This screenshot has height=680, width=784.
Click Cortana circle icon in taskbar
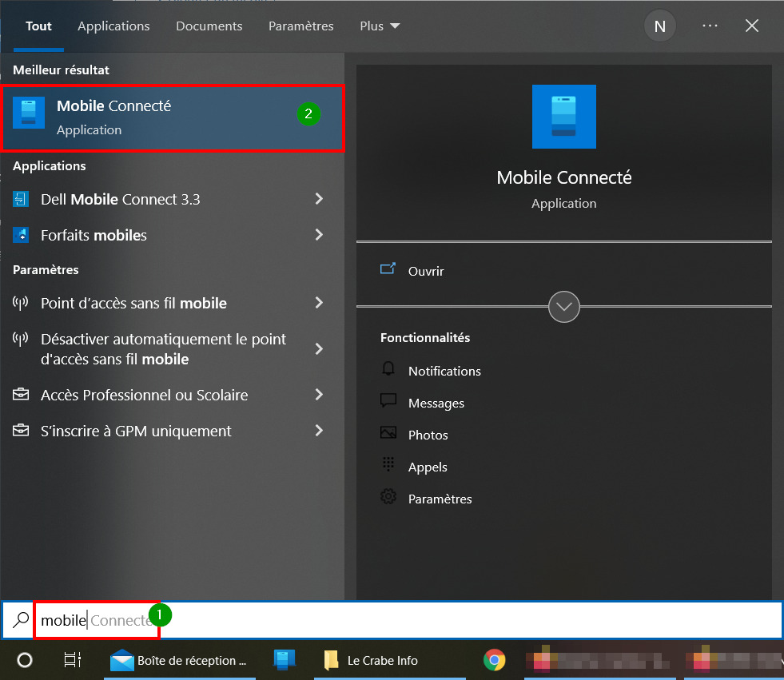(25, 660)
